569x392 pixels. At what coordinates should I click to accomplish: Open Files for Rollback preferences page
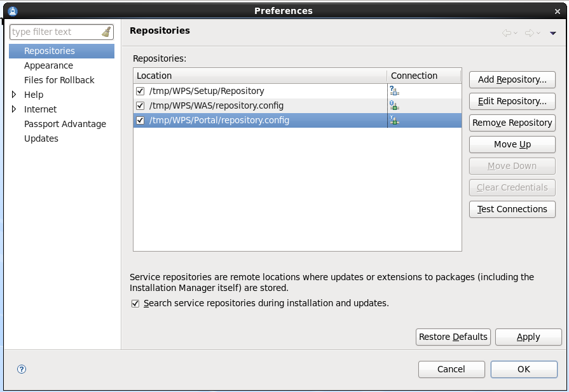tap(59, 80)
